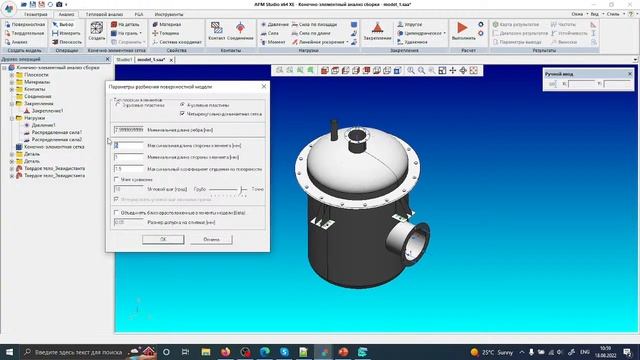This screenshot has width=640, height=360.
Task: Add a Сила force load
Action: point(270,33)
